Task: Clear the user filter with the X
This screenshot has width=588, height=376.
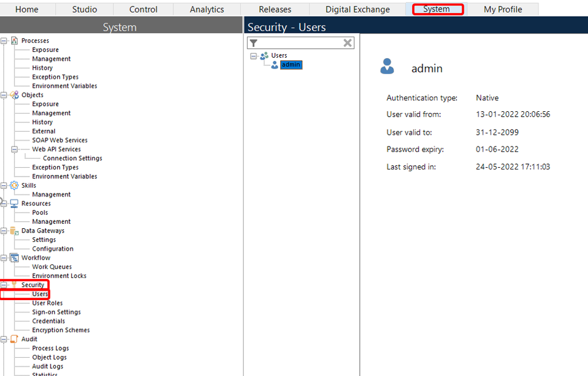Action: tap(348, 43)
